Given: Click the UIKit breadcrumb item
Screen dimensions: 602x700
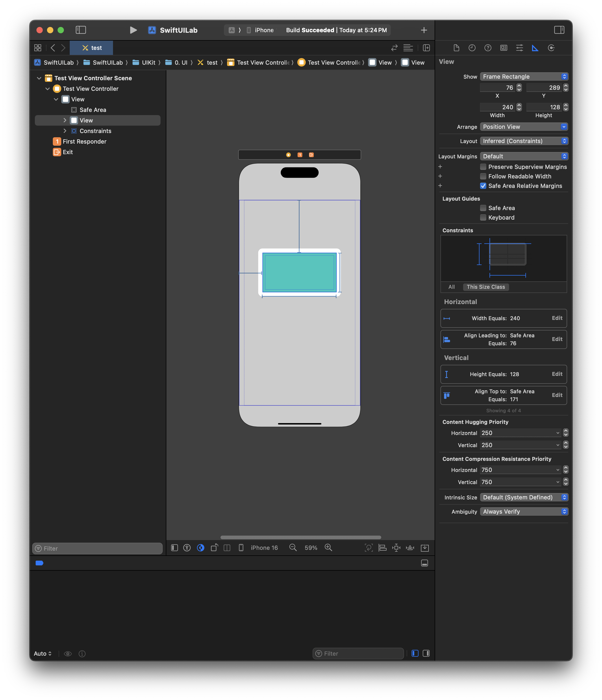Looking at the screenshot, I should 144,63.
